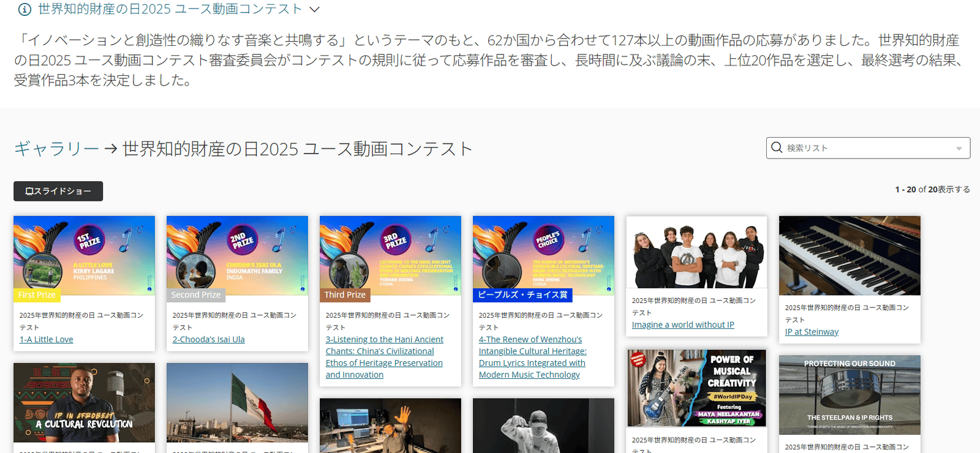Click the magnifier icon in the search box

pyautogui.click(x=777, y=148)
